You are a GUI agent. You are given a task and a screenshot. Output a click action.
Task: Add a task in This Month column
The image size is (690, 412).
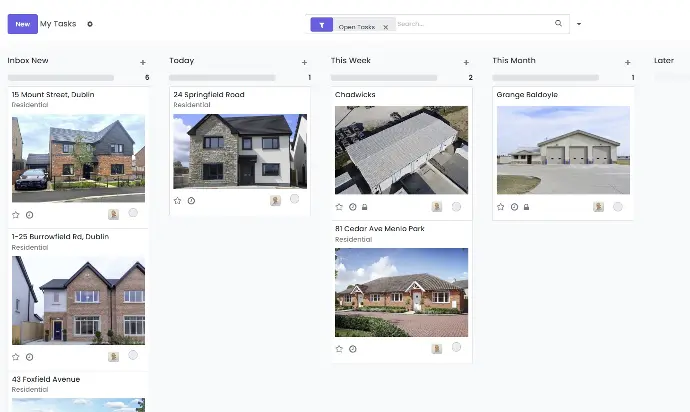(628, 63)
